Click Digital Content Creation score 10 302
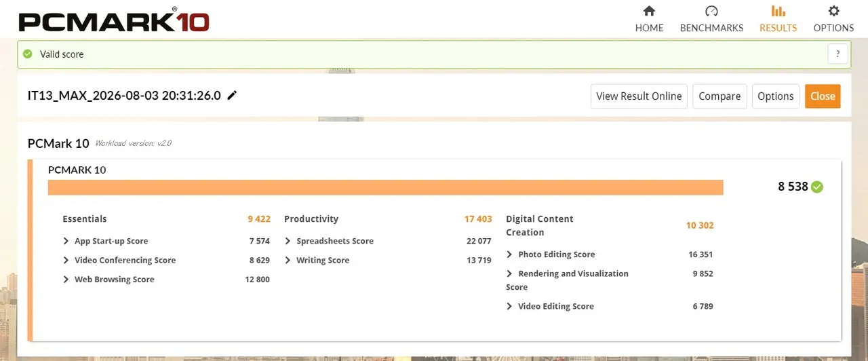The width and height of the screenshot is (868, 361). point(700,225)
